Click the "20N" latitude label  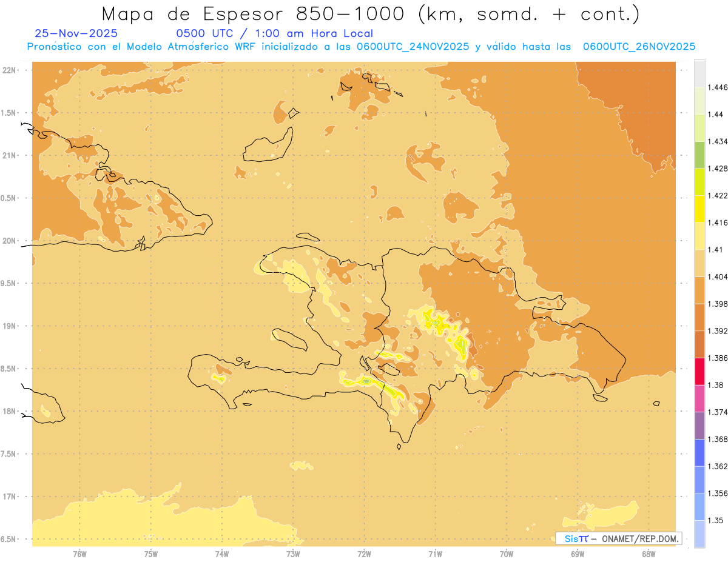coord(9,241)
